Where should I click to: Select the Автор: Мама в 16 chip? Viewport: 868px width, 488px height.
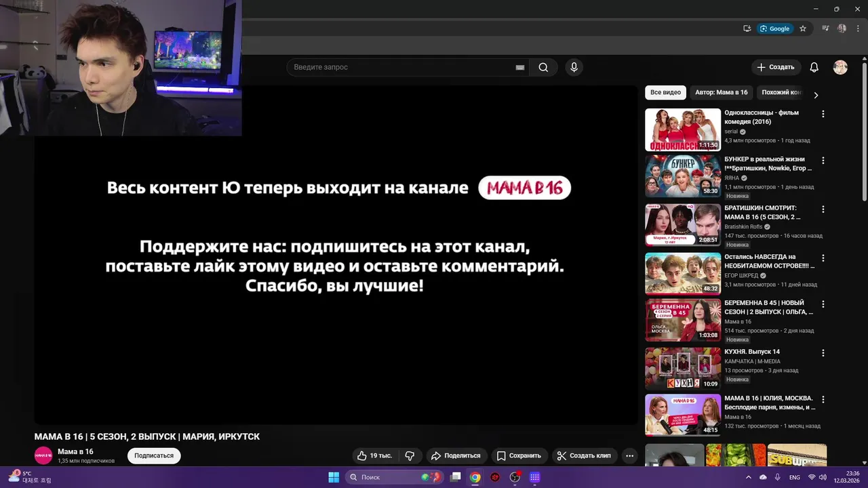click(721, 93)
